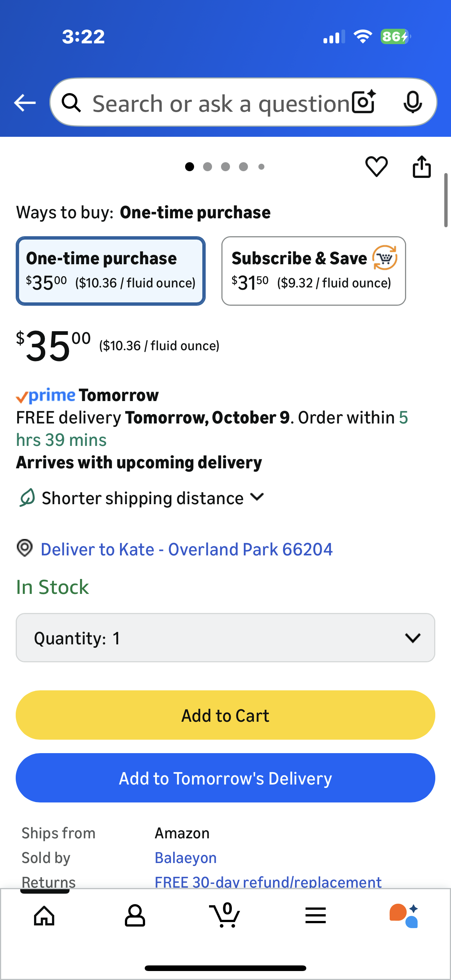Select Subscribe & Save option
This screenshot has width=451, height=980.
(313, 271)
